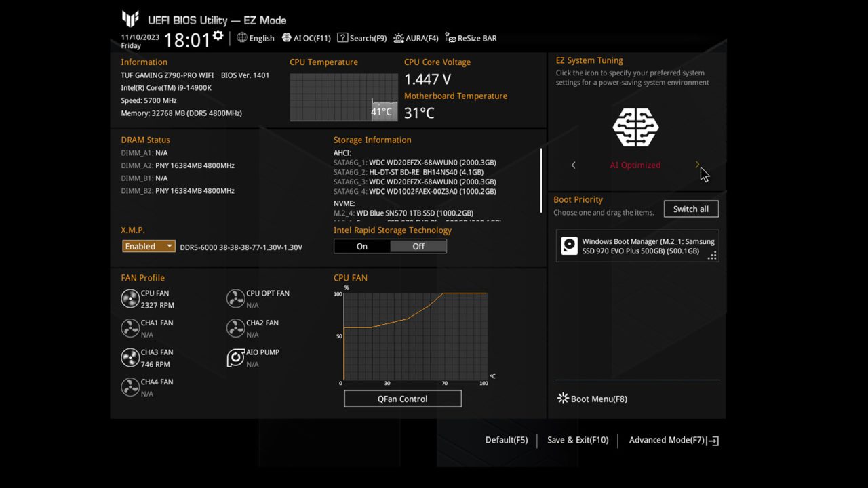Open the date and time settings gear
The width and height of the screenshot is (868, 488).
coord(218,35)
